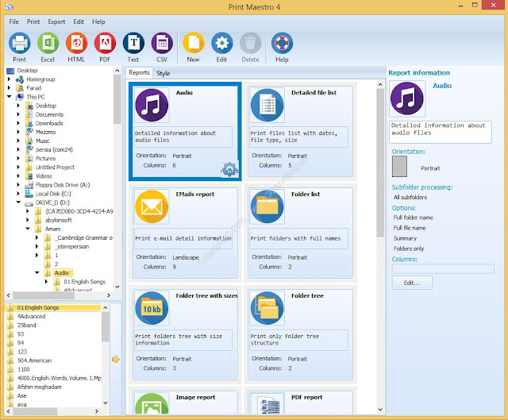Export report to Excel icon
This screenshot has height=420, width=508.
48,43
